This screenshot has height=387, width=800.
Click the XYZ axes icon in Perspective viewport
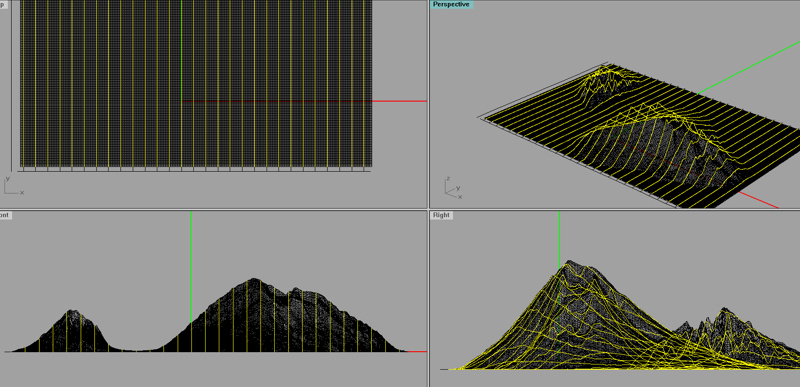pos(453,187)
